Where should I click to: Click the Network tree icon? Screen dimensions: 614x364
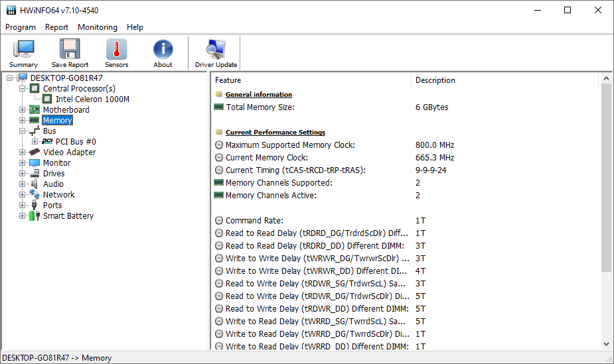(x=35, y=194)
